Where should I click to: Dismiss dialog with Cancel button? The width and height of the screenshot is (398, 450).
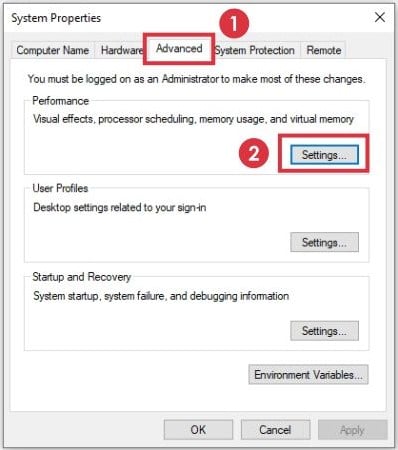(275, 430)
